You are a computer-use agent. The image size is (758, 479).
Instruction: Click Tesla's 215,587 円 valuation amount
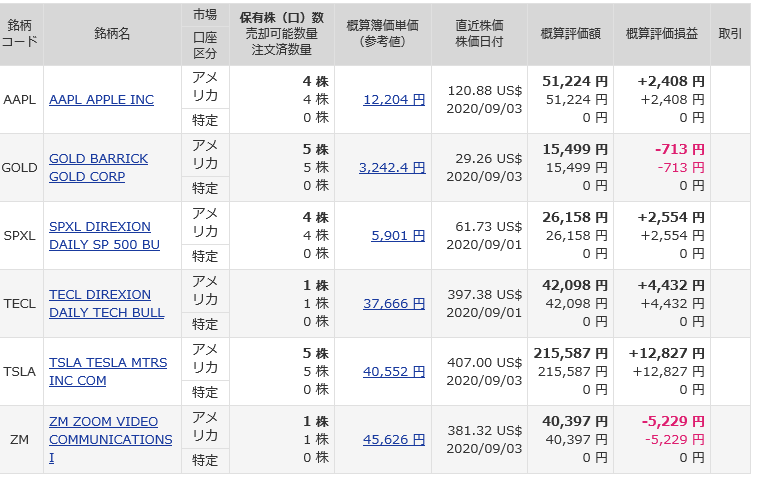pos(574,353)
